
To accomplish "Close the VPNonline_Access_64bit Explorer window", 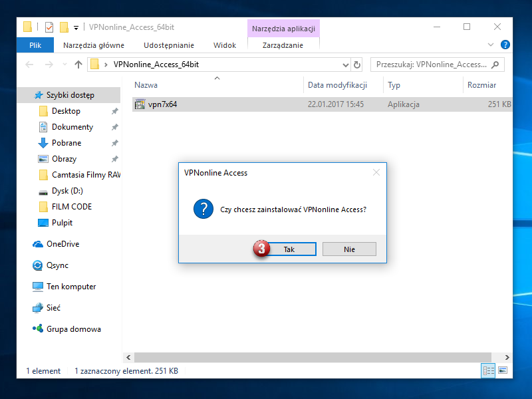I will 497,27.
